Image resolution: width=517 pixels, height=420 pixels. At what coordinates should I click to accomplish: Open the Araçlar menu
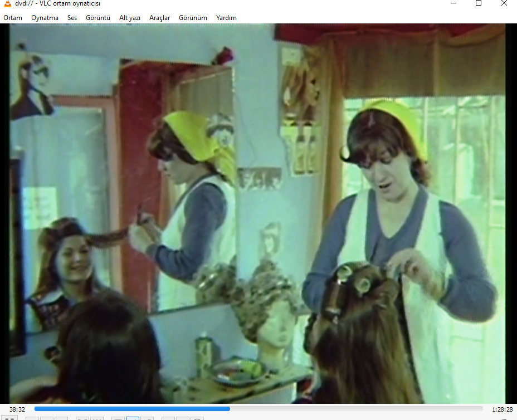pyautogui.click(x=159, y=18)
